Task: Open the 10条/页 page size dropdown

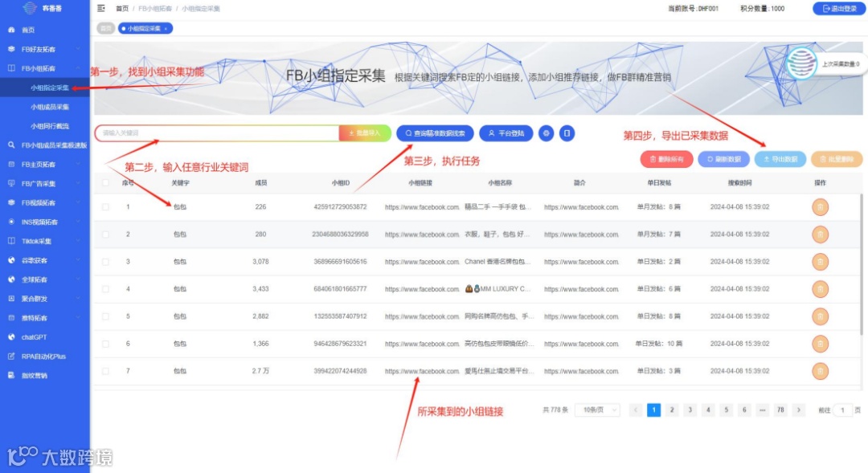Action: coord(597,410)
